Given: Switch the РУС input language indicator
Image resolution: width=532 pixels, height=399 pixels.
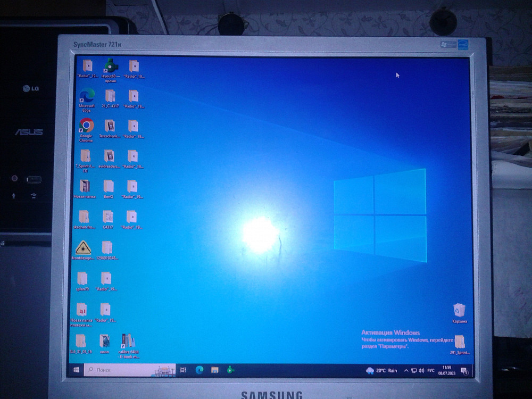Looking at the screenshot, I should tap(431, 370).
